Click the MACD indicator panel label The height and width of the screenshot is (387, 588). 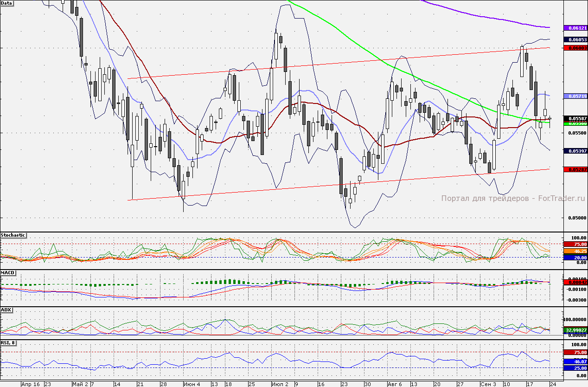7,272
